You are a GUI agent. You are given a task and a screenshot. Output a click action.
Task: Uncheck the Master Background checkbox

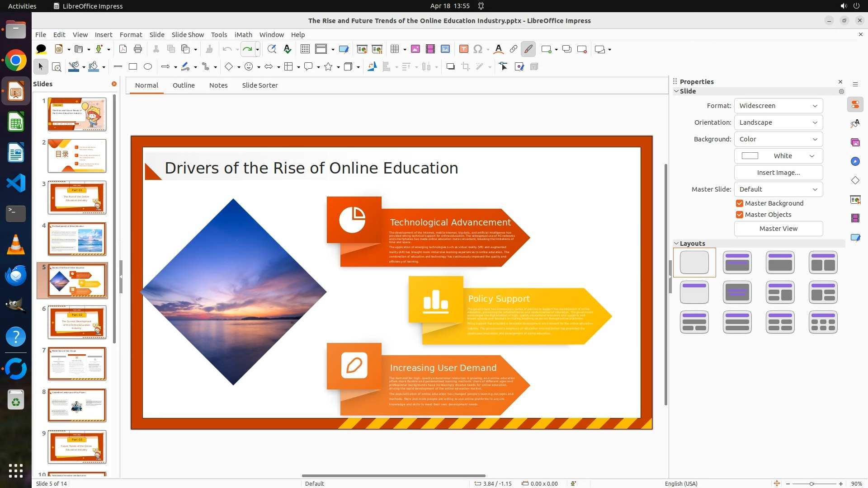point(740,203)
